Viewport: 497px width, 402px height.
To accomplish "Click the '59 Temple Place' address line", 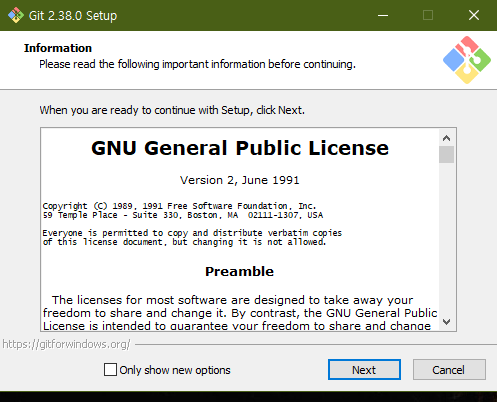I will click(x=183, y=215).
